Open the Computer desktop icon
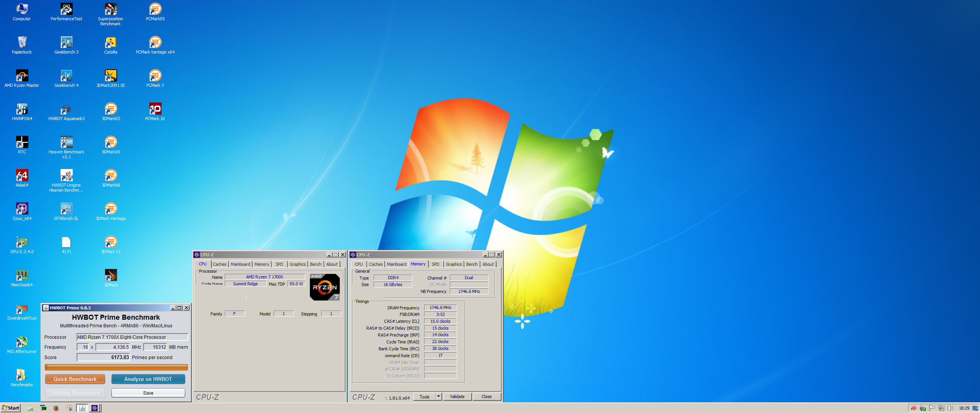The height and width of the screenshot is (413, 980). (22, 12)
